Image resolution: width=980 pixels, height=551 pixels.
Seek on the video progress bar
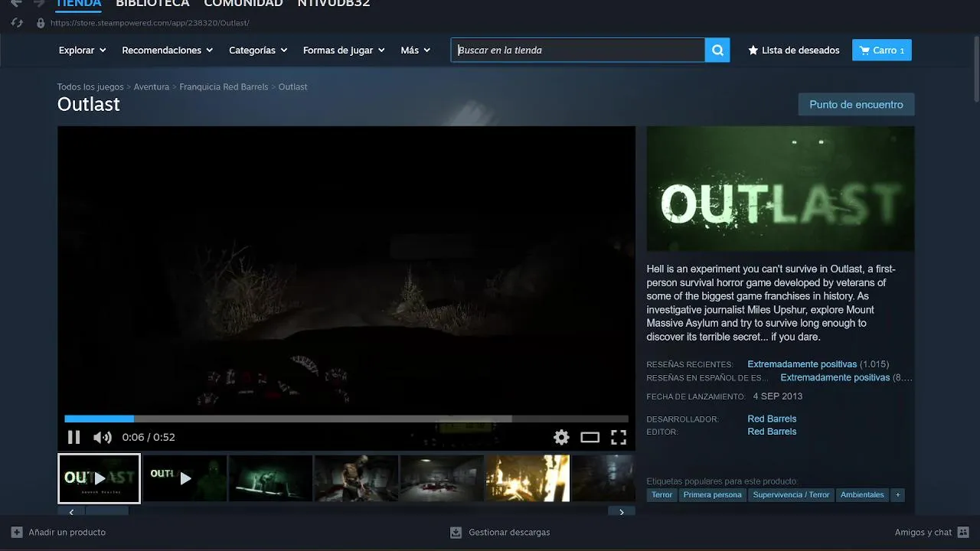tap(346, 419)
